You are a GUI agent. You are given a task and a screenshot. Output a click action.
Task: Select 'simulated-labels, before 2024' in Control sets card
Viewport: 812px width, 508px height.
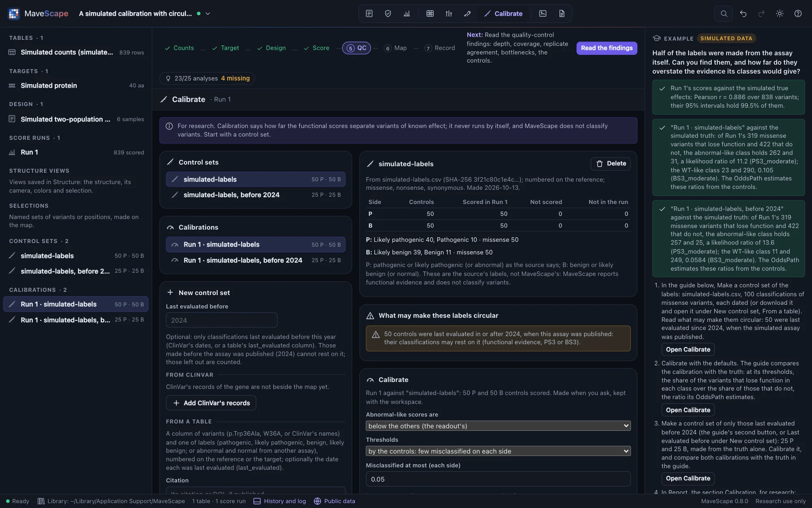coord(256,195)
